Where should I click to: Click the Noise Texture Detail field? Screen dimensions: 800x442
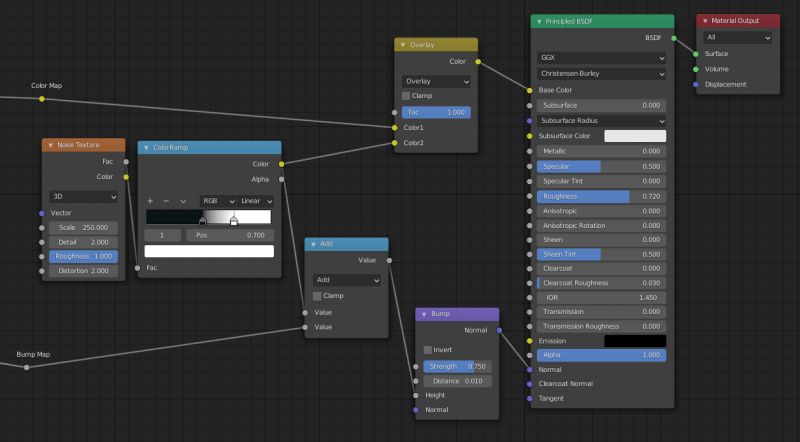click(84, 242)
